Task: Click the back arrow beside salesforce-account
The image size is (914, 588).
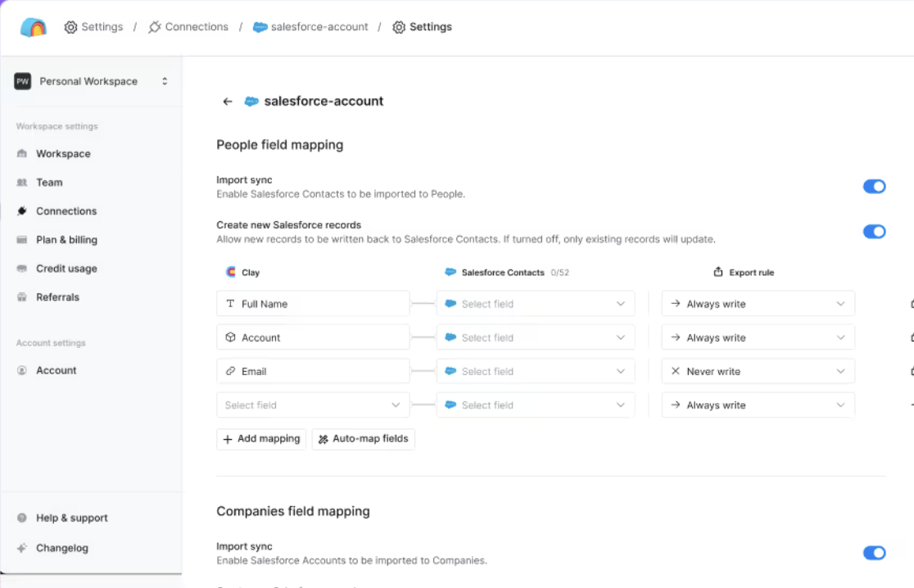Action: coord(228,102)
